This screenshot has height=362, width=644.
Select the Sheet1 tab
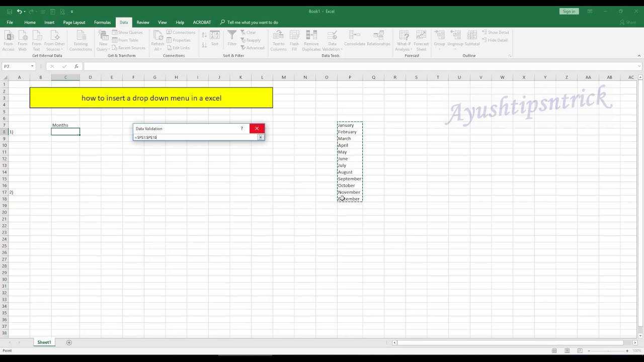[x=44, y=342]
